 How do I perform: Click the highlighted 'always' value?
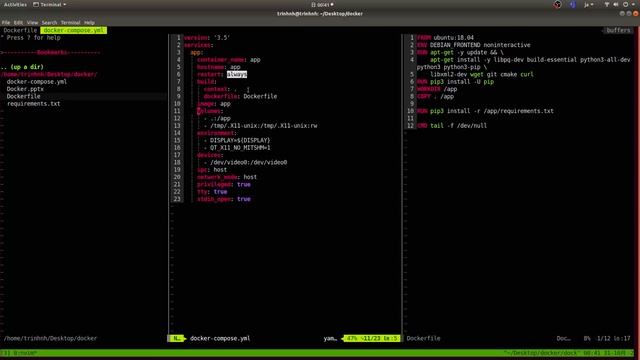(237, 74)
